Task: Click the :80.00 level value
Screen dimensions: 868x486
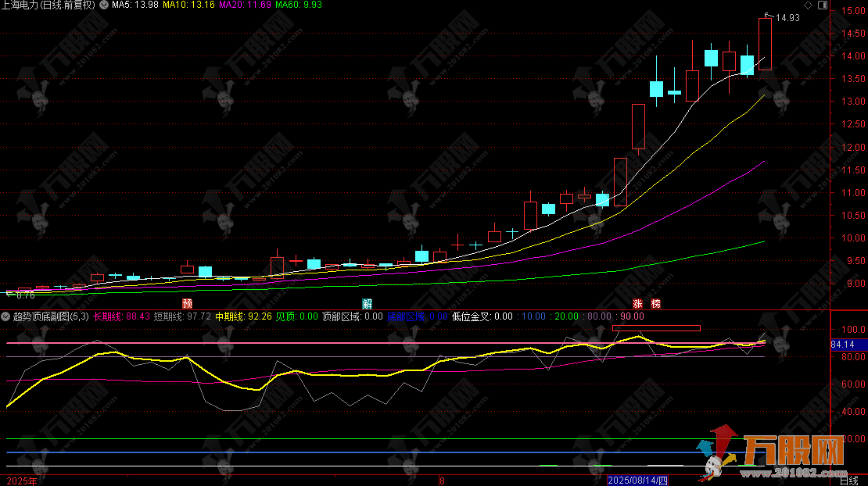Action: point(597,316)
